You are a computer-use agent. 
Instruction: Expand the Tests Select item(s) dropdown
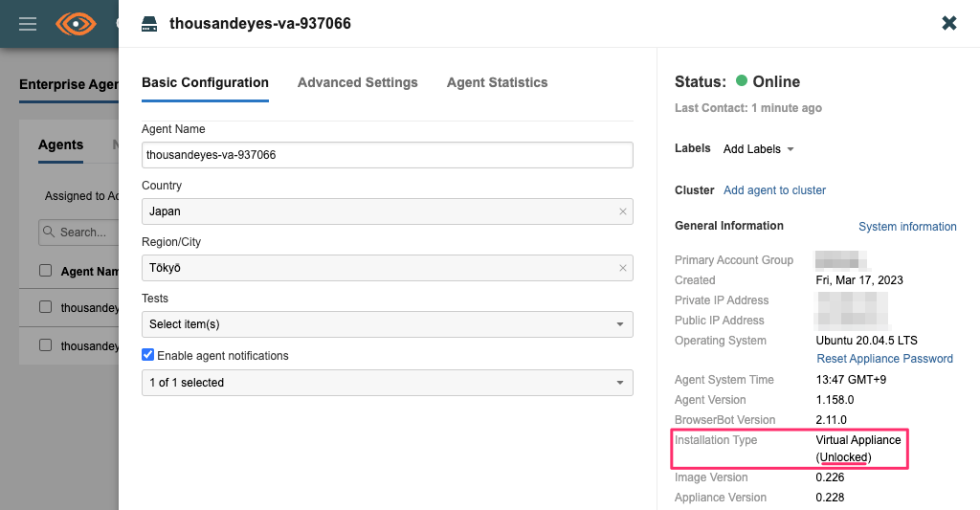[x=388, y=324]
